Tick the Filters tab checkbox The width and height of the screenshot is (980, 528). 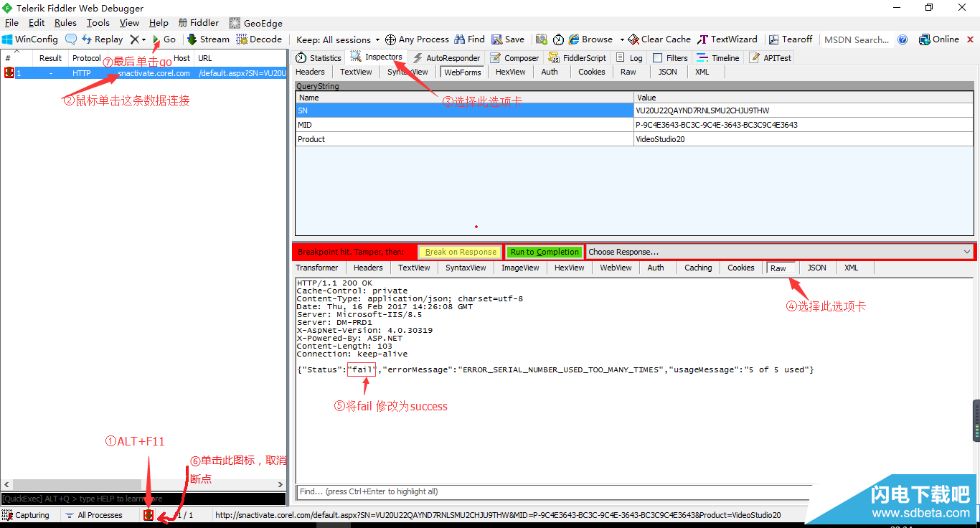point(658,58)
